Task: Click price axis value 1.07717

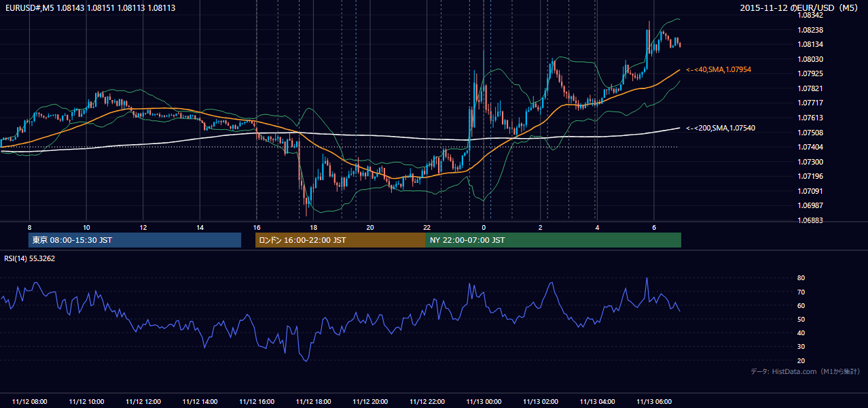Action: coord(811,103)
